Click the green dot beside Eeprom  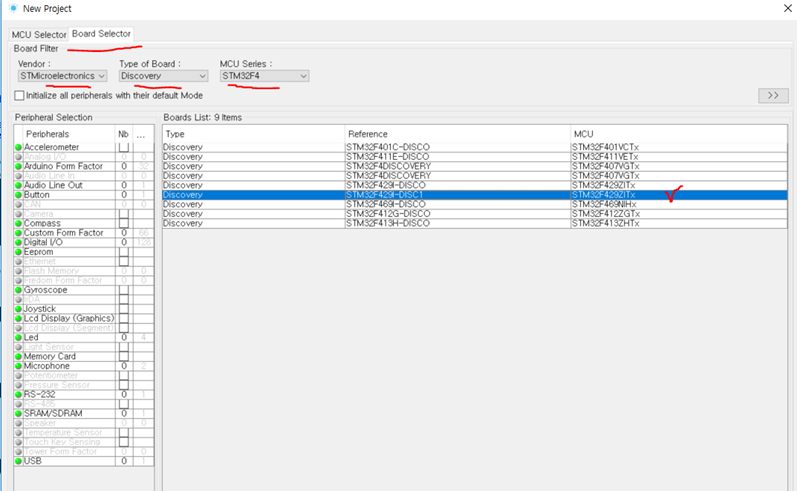[19, 252]
